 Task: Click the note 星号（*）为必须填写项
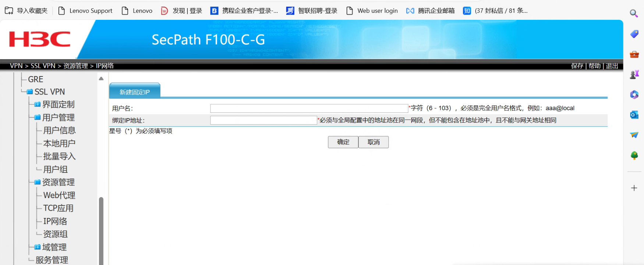(x=141, y=131)
